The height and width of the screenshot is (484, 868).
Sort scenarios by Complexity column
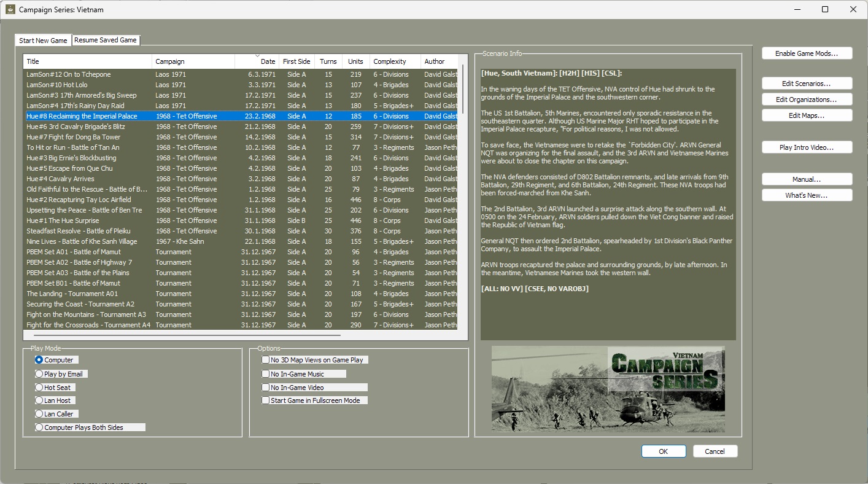[395, 61]
